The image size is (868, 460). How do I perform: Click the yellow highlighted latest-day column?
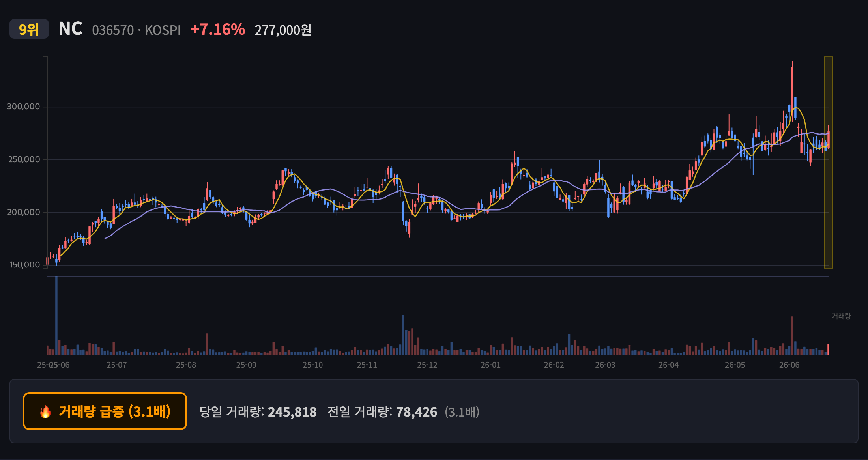click(x=828, y=163)
